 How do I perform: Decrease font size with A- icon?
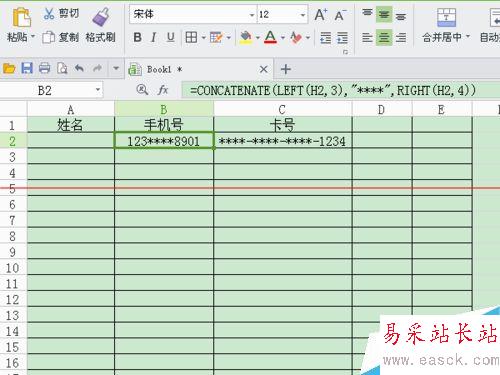click(340, 15)
